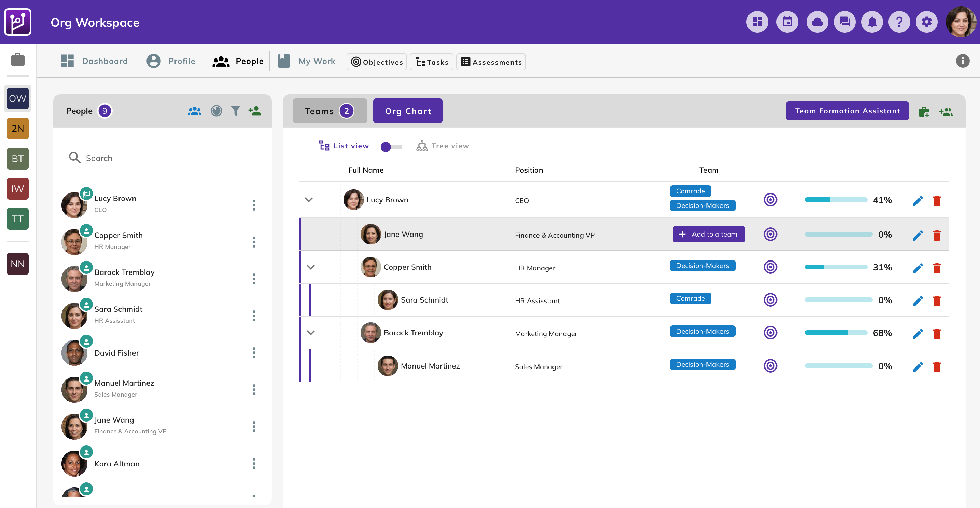
Task: Click Barack Tremblay's 68% progress bar
Action: click(x=836, y=333)
